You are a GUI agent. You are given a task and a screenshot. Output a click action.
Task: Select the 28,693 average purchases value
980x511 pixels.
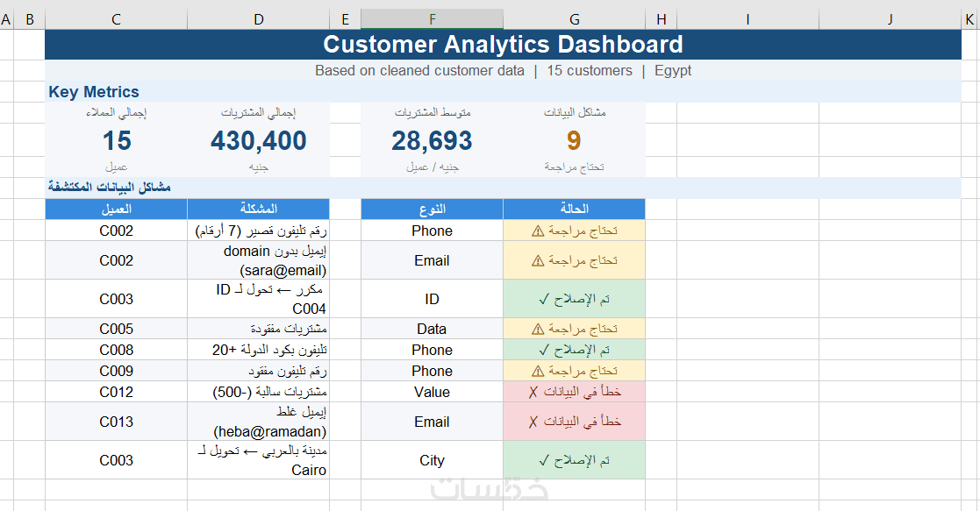(432, 140)
